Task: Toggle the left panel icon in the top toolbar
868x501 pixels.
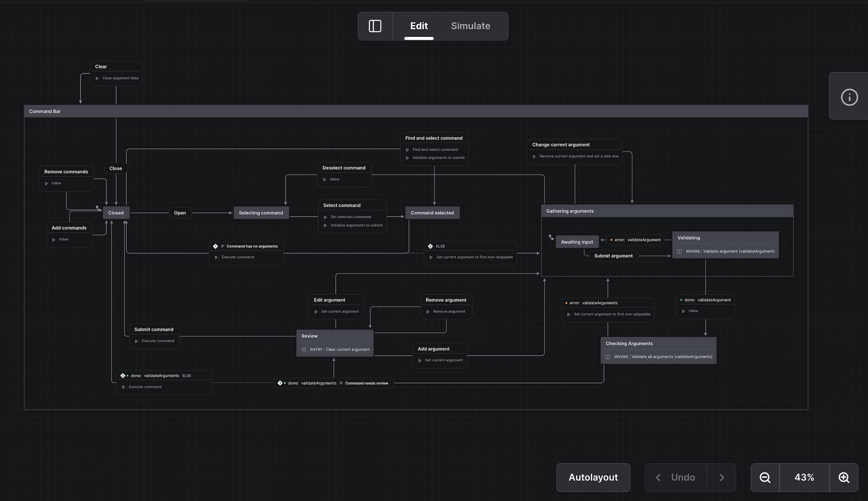Action: (375, 26)
